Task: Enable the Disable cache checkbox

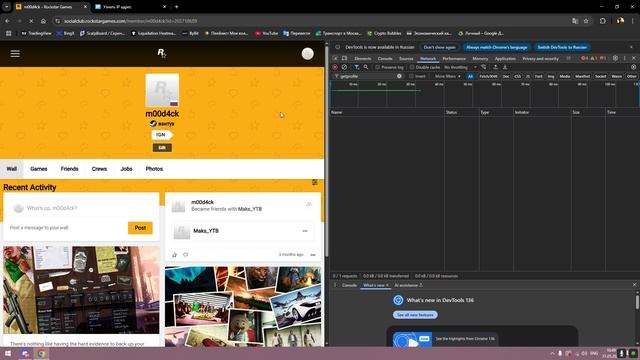Action: [412, 67]
